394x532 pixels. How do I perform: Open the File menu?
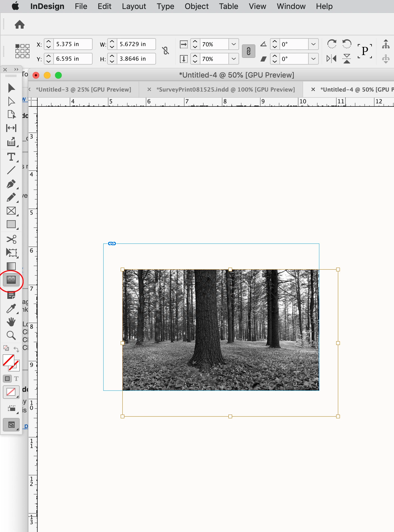click(81, 6)
